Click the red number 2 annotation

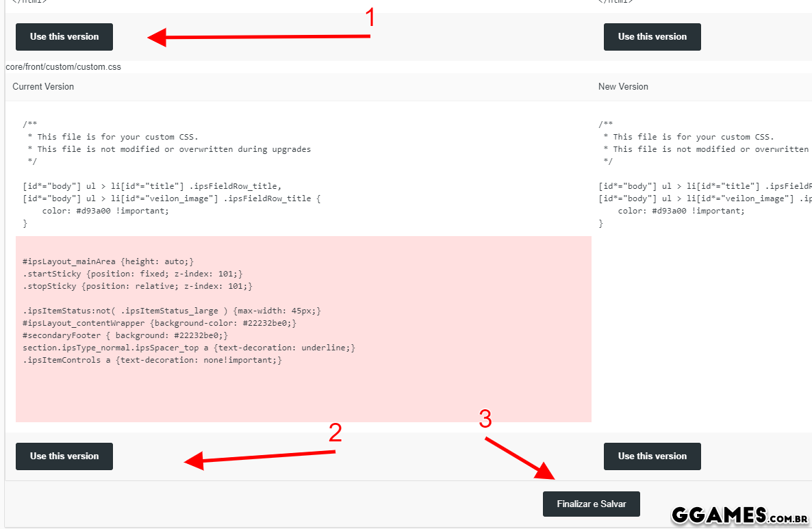(335, 433)
